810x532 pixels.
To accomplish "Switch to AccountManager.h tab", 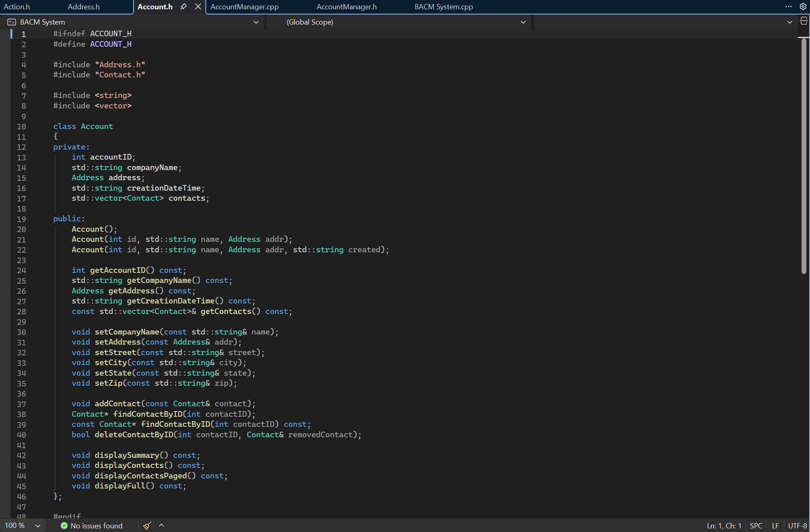I will point(347,7).
